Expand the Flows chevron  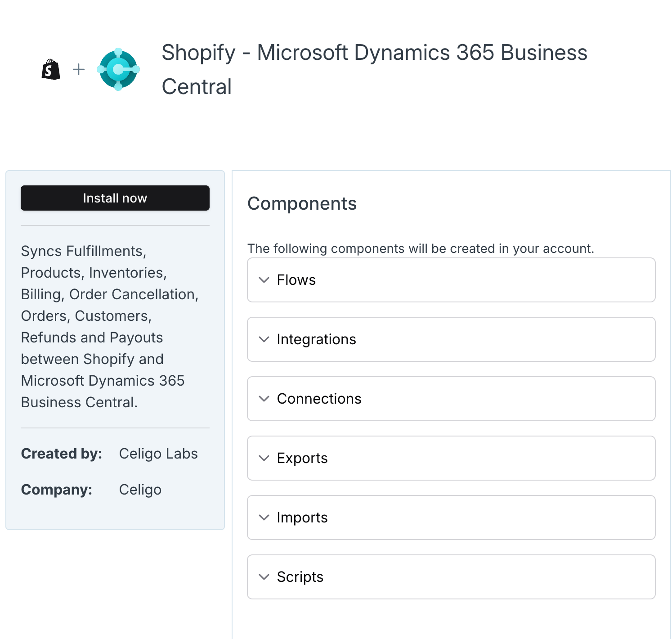click(264, 280)
